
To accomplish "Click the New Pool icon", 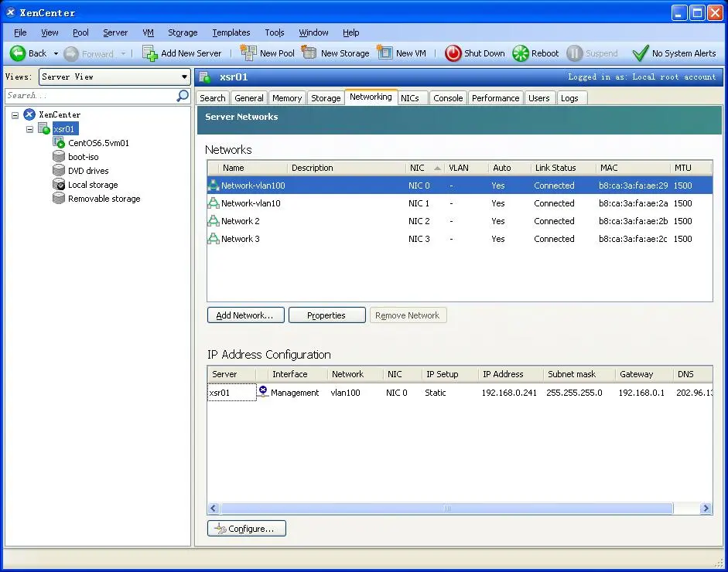I will (x=248, y=53).
